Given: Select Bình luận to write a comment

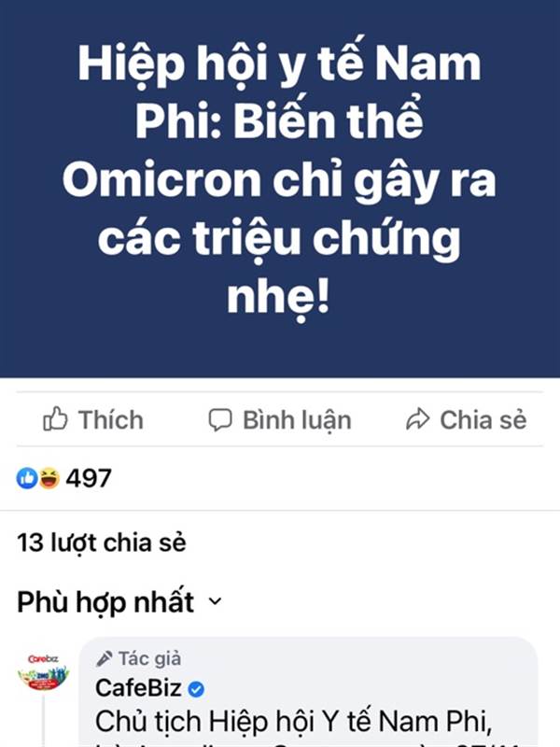Looking at the screenshot, I should coord(280,420).
